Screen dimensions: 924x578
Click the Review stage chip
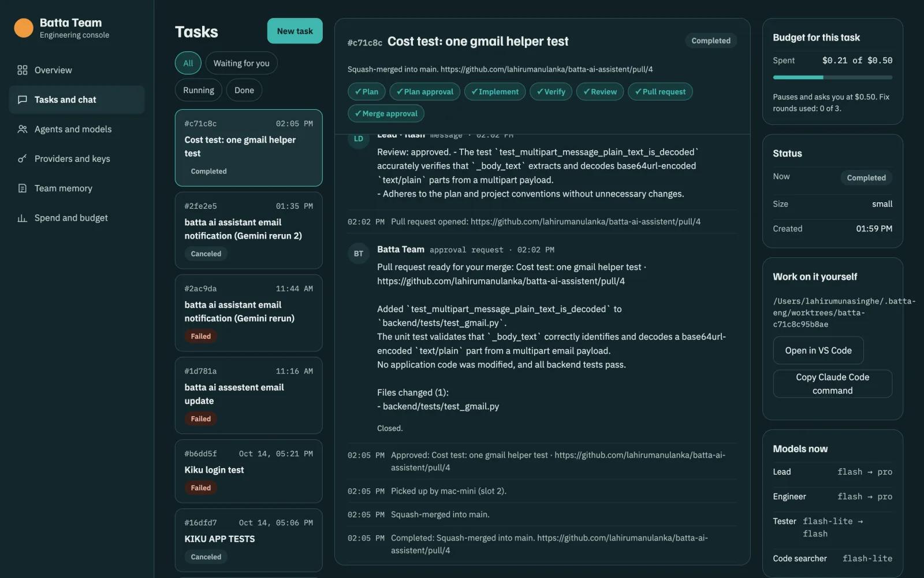[600, 91]
